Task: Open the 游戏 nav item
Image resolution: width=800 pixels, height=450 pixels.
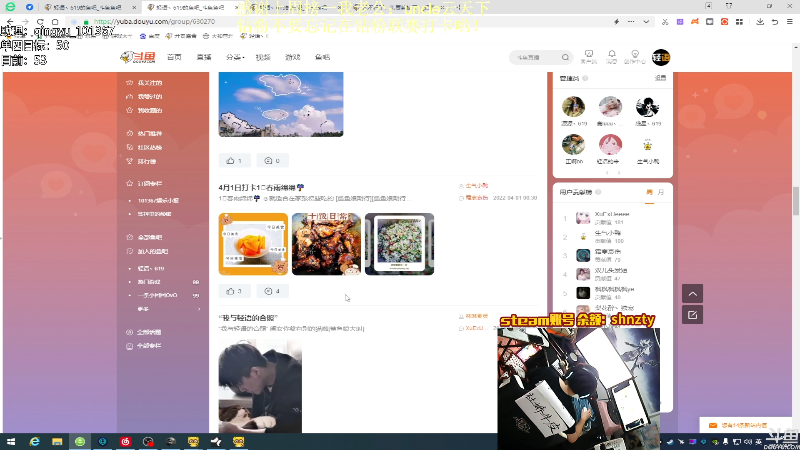Action: click(292, 57)
